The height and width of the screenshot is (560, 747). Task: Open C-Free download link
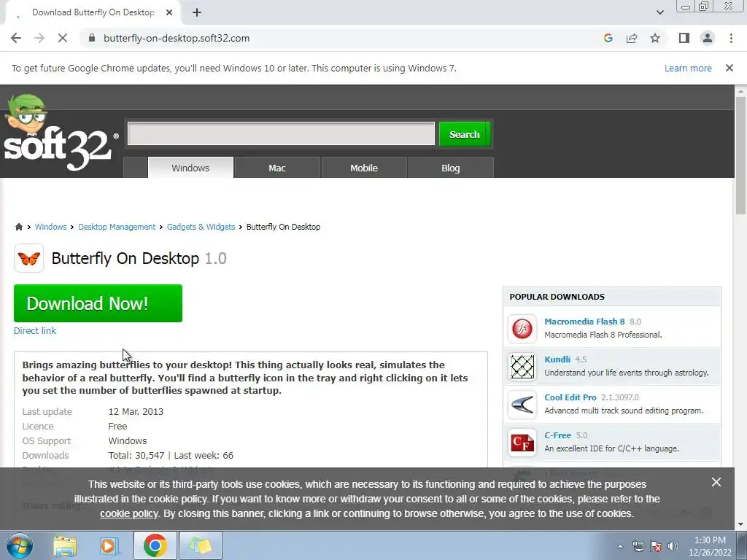pos(558,435)
